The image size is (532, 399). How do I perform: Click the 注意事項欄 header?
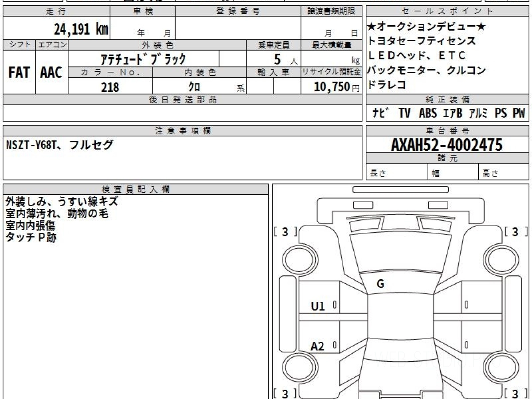183,131
